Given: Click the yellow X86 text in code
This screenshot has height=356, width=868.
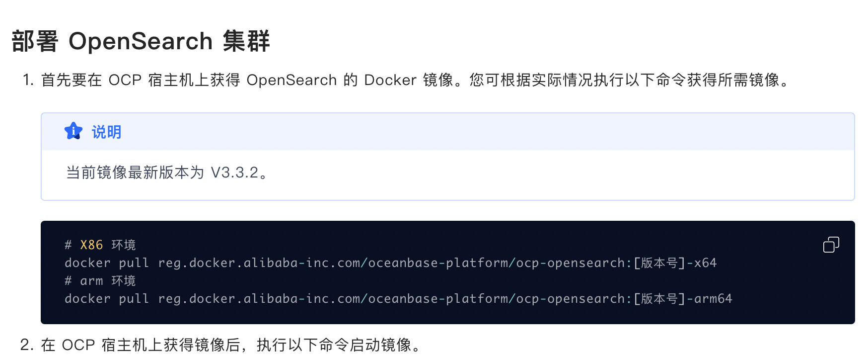Looking at the screenshot, I should [91, 245].
